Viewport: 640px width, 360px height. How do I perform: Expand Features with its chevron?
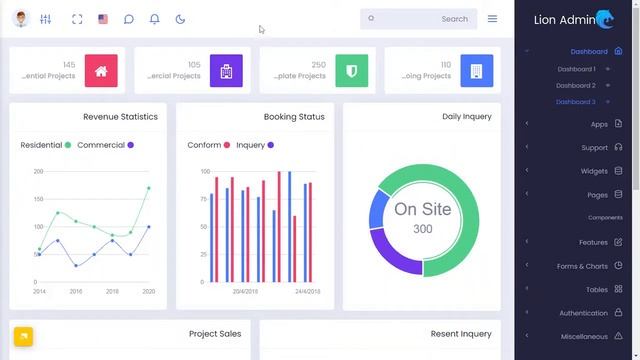click(527, 241)
